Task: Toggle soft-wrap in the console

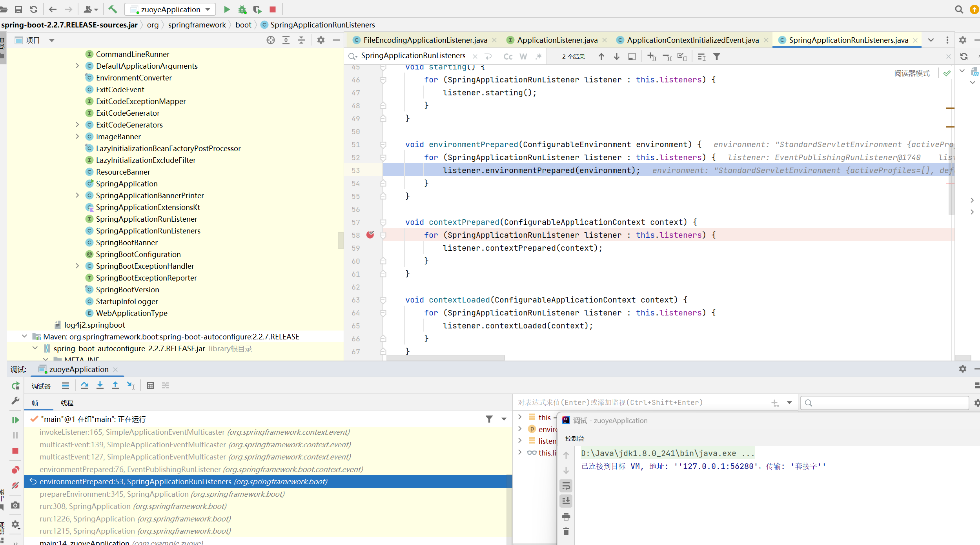Action: tap(566, 486)
